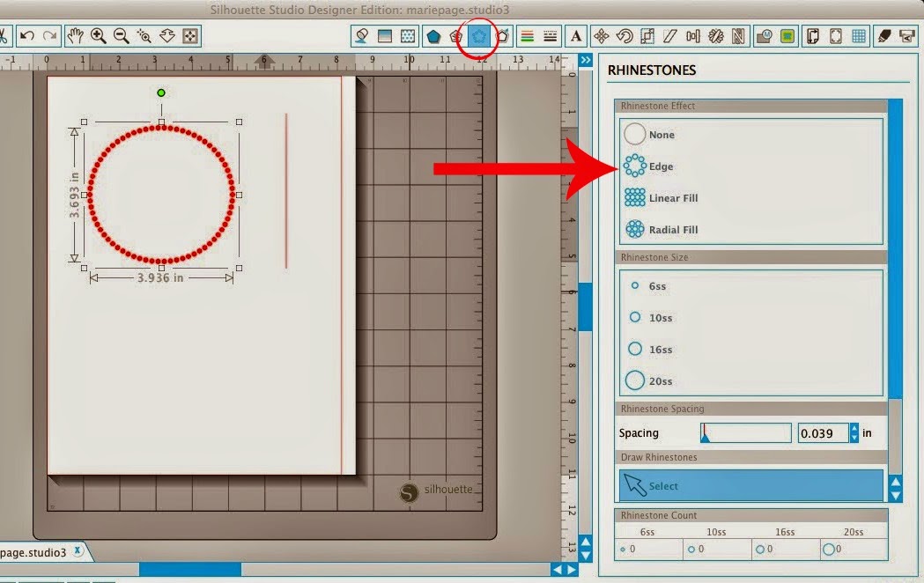Open the Move window
The height and width of the screenshot is (583, 924).
(x=602, y=36)
